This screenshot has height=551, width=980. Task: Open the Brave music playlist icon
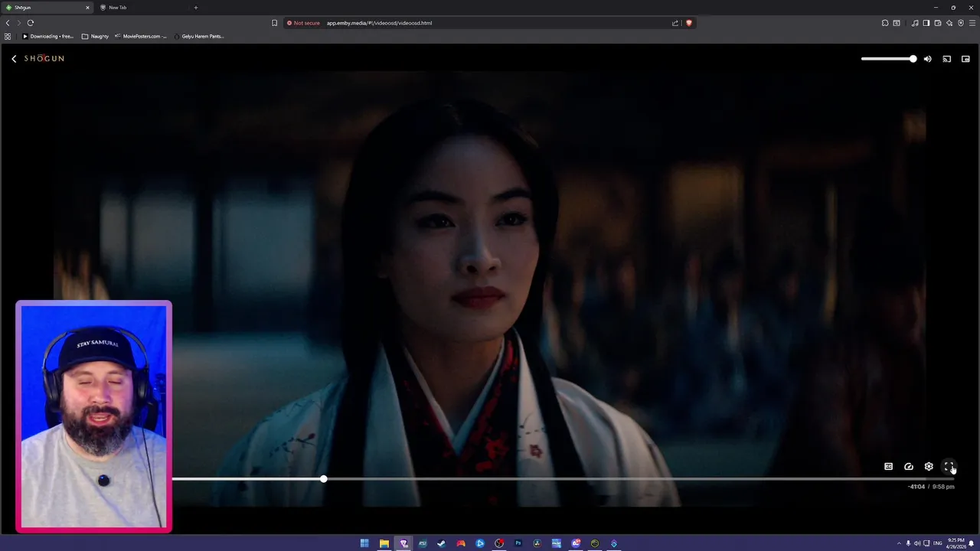click(915, 23)
